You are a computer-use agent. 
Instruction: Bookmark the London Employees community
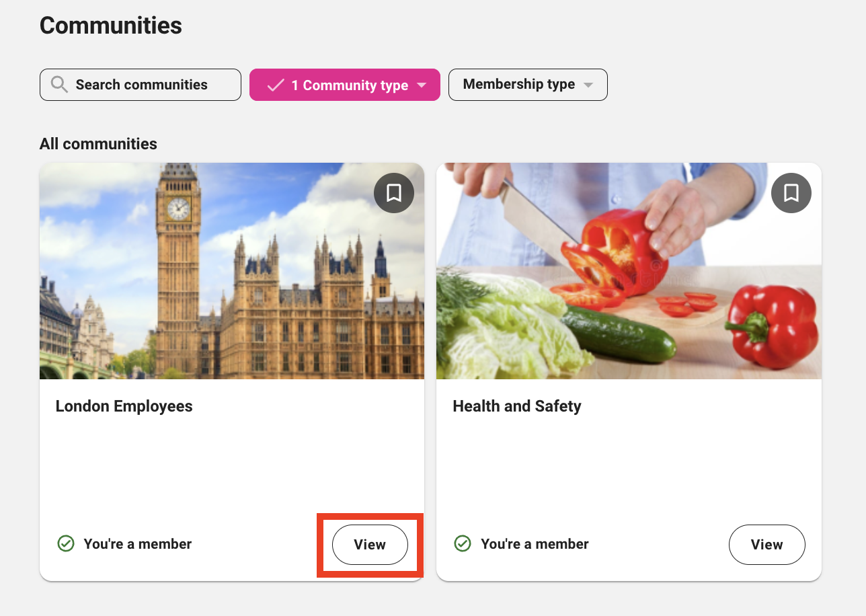(x=394, y=193)
